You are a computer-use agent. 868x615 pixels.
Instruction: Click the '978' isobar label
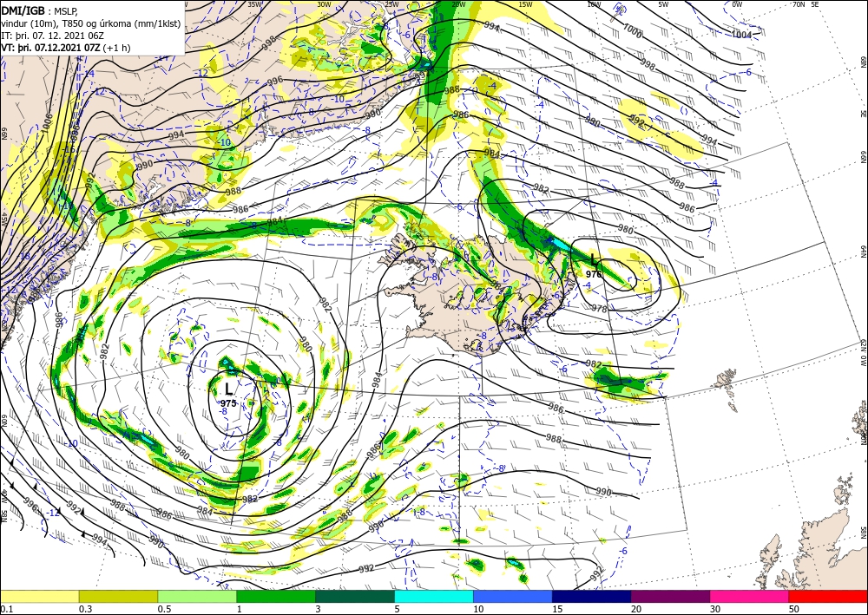pyautogui.click(x=600, y=308)
